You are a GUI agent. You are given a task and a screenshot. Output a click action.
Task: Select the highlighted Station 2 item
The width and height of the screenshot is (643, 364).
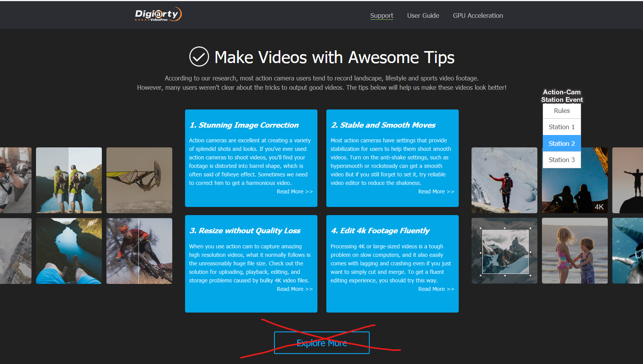pos(562,144)
